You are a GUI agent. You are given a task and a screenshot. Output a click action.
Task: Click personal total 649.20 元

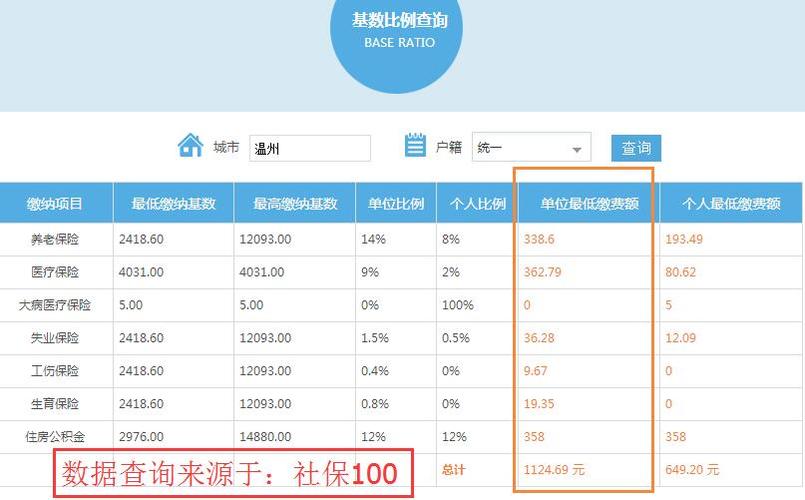pos(692,469)
